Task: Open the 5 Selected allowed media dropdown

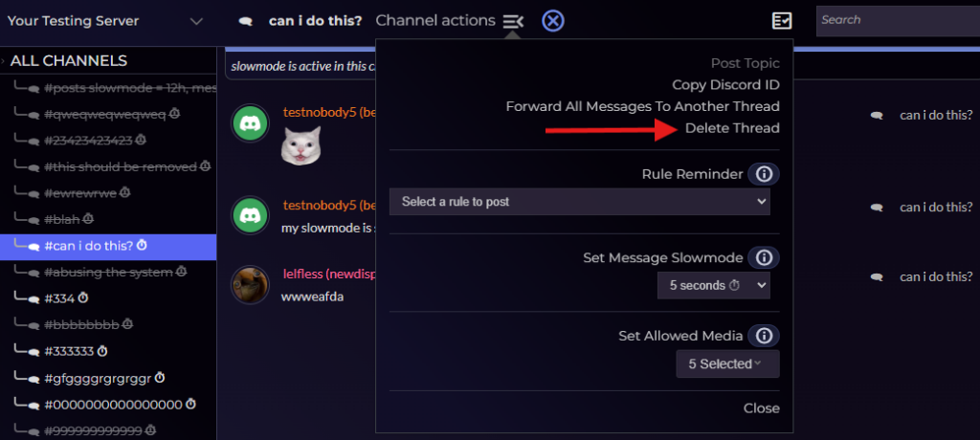Action: tap(726, 363)
